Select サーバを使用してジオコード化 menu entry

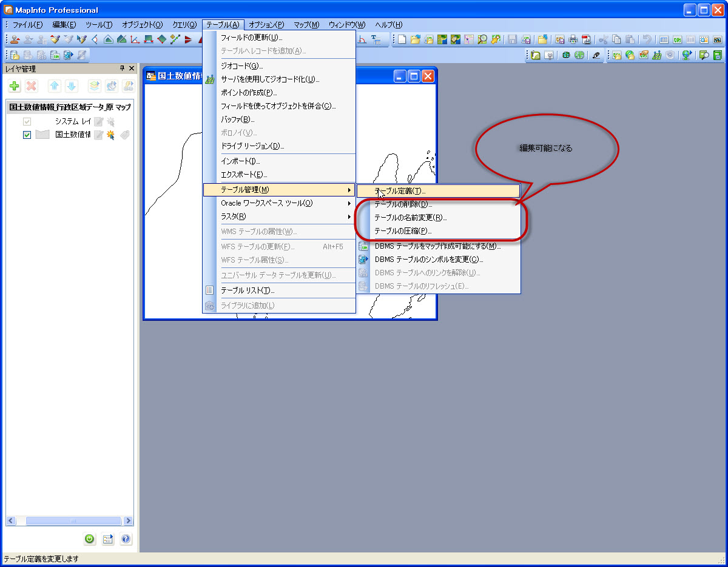(x=279, y=79)
